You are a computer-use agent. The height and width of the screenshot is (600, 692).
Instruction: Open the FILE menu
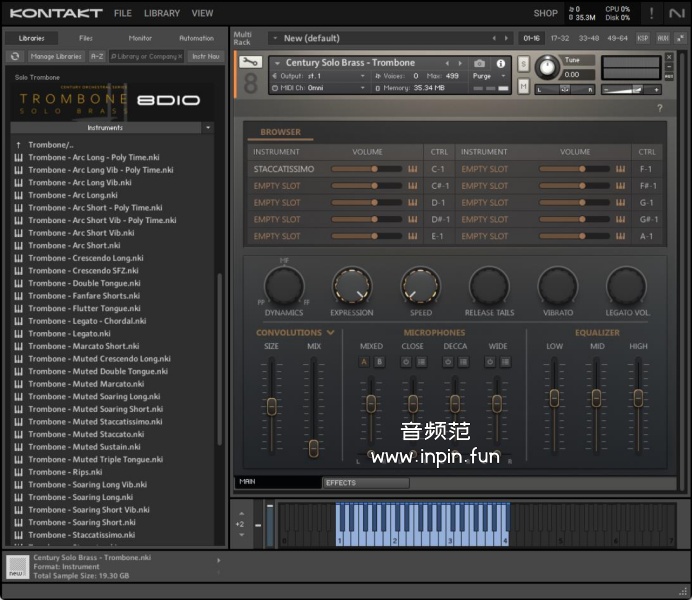pos(122,13)
